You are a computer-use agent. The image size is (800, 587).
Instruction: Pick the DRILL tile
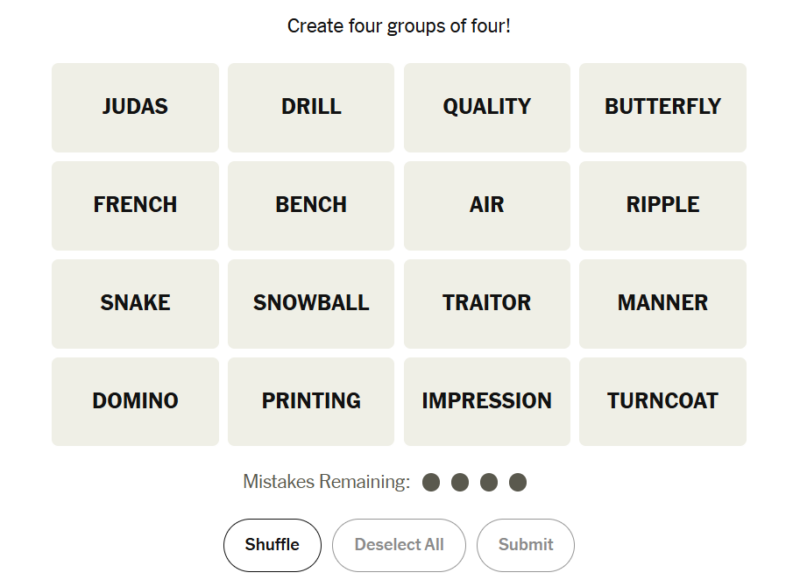click(311, 107)
